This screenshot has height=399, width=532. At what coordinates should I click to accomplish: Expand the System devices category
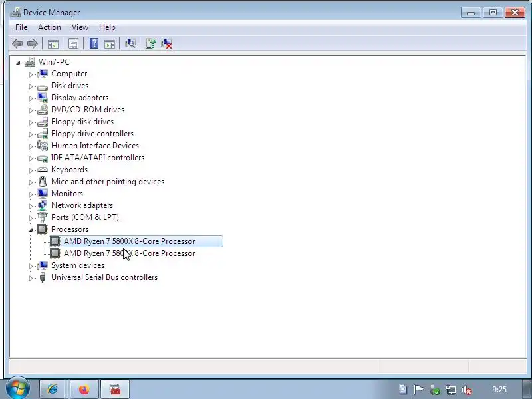31,266
